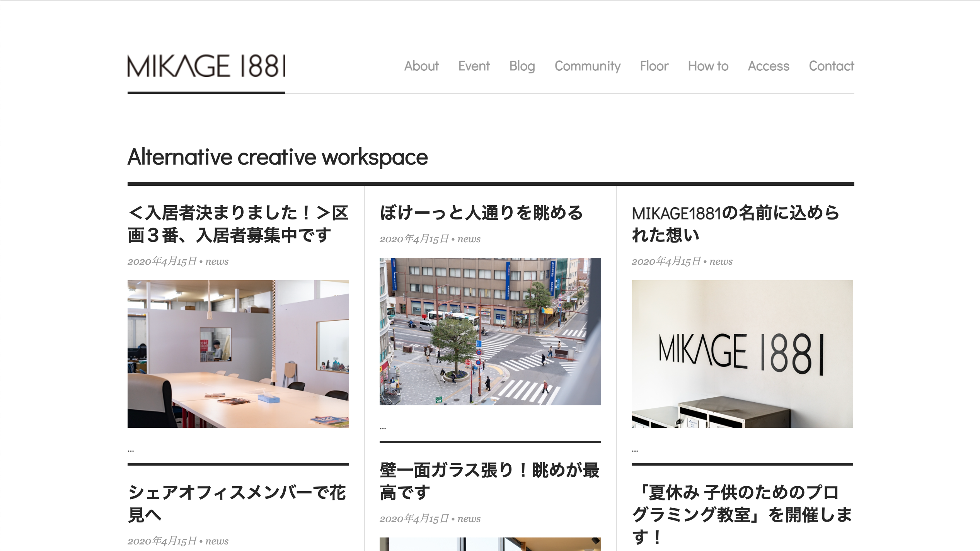Open the Blog section
The image size is (980, 551).
tap(522, 66)
